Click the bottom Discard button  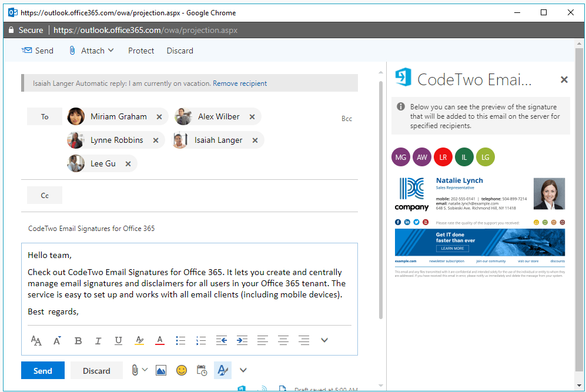[96, 370]
